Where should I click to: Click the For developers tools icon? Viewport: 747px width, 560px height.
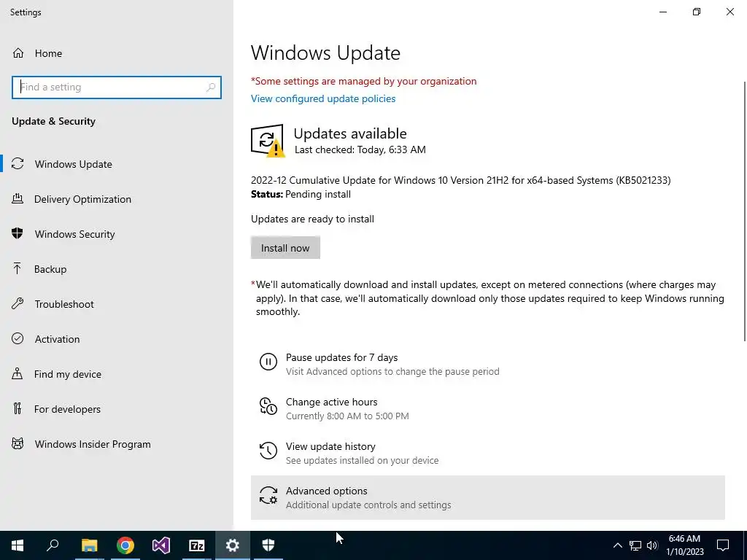[x=18, y=408]
